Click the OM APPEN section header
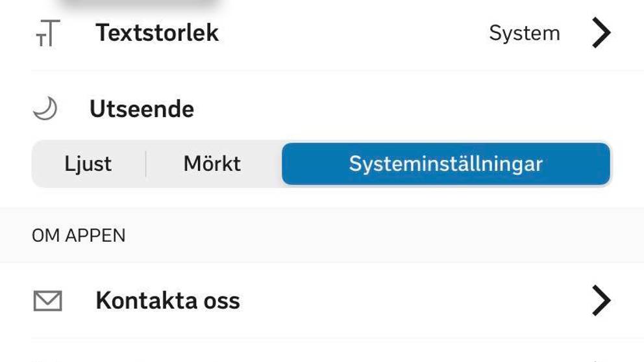 (x=79, y=235)
